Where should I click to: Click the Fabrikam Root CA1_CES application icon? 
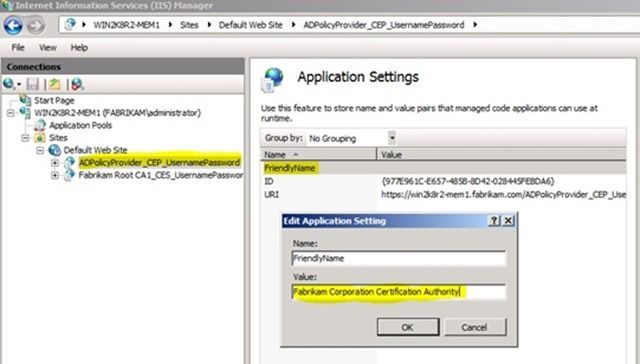69,175
